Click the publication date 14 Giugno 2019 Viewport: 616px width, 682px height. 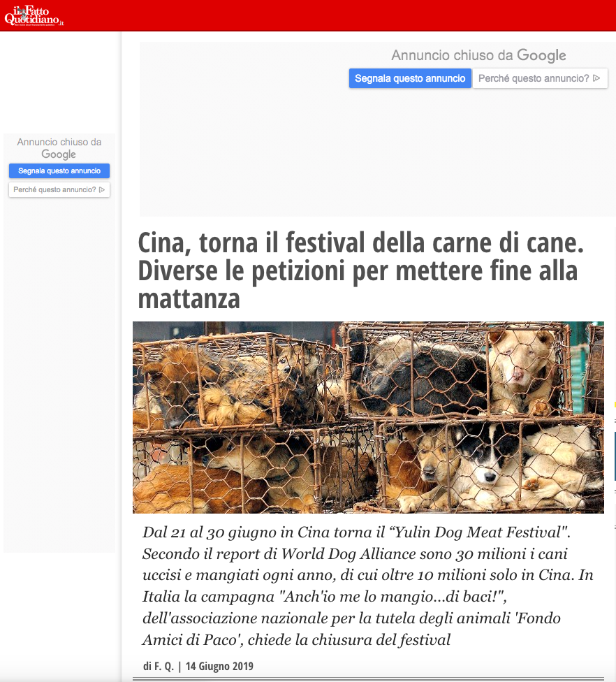[x=219, y=666]
